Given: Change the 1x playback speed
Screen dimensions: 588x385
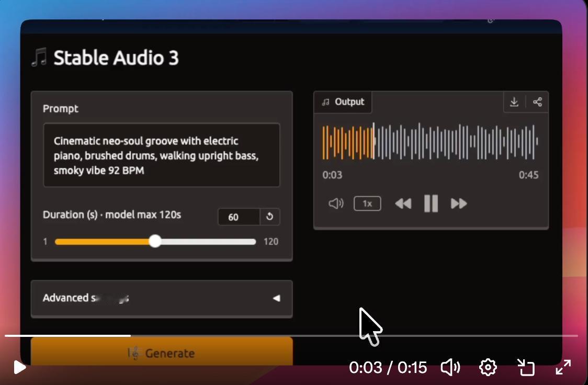Looking at the screenshot, I should pyautogui.click(x=367, y=203).
